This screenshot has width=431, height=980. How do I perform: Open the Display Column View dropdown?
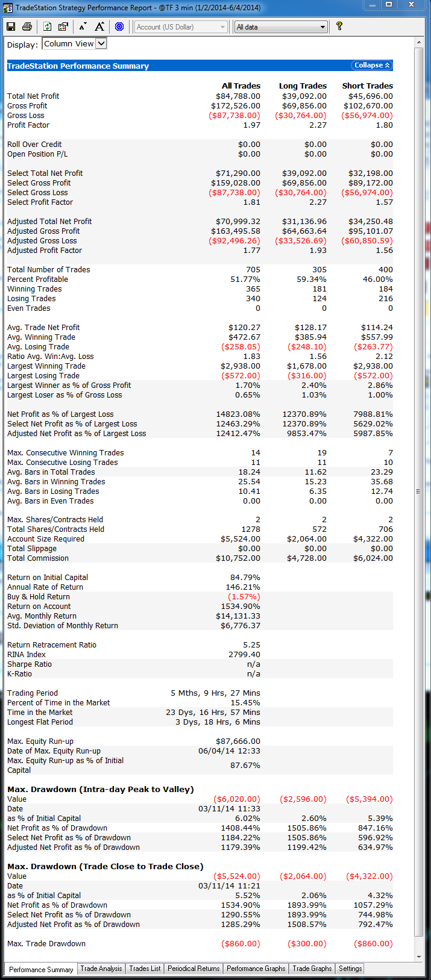101,43
